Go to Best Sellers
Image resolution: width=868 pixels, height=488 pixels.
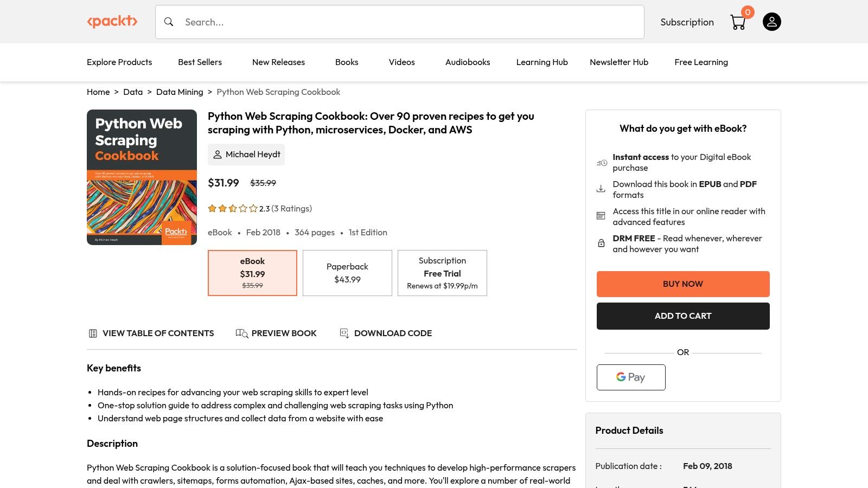[200, 62]
